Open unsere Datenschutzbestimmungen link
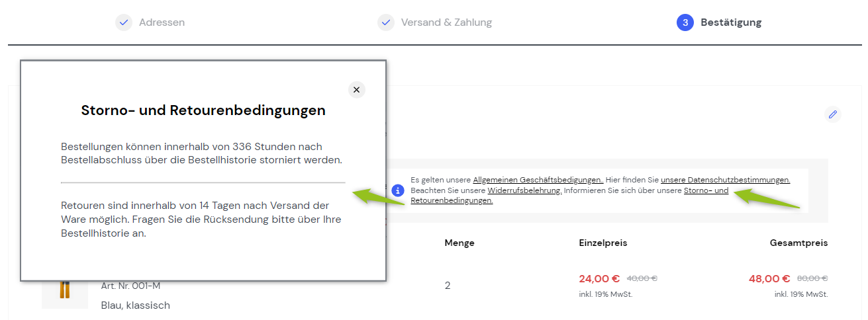Screen dimensions: 868x320 click(x=725, y=180)
